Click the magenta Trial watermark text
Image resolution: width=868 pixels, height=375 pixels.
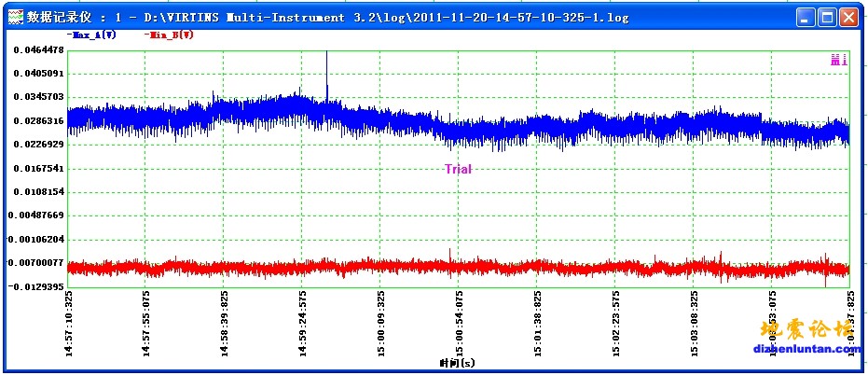(x=458, y=169)
